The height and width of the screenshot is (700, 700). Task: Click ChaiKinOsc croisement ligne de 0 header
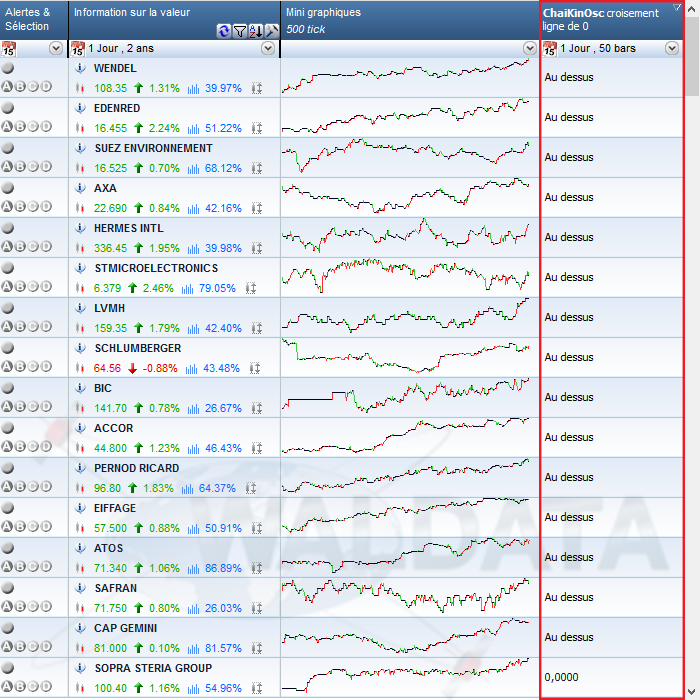point(612,20)
